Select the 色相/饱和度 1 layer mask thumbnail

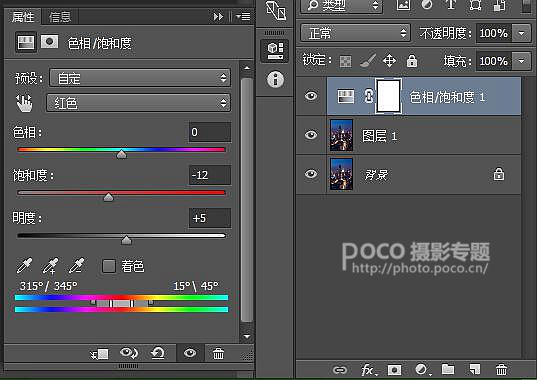pos(389,97)
